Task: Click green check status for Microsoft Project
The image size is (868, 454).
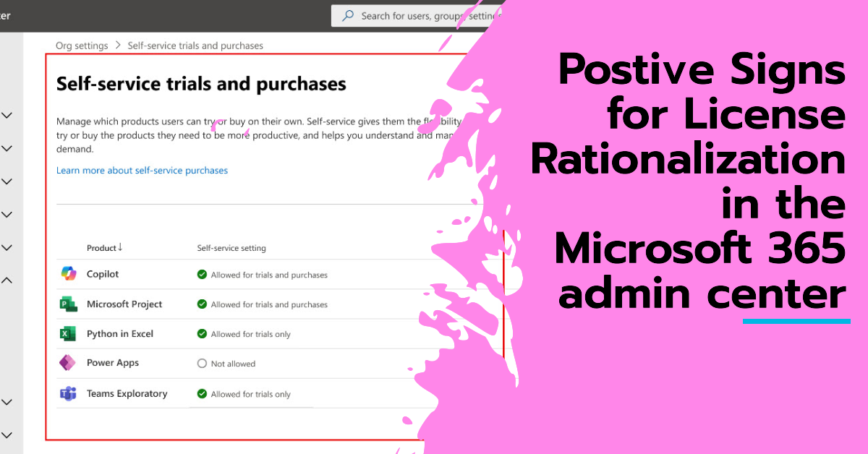Action: point(202,304)
